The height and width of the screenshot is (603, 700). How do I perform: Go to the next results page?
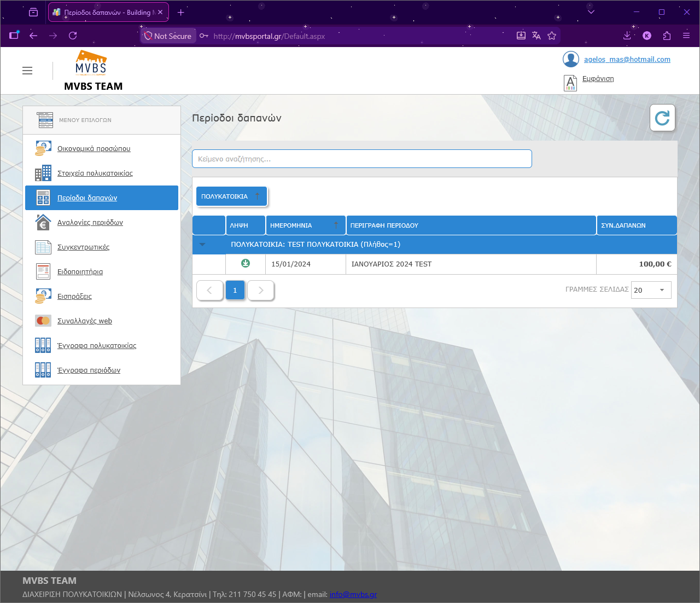click(261, 291)
